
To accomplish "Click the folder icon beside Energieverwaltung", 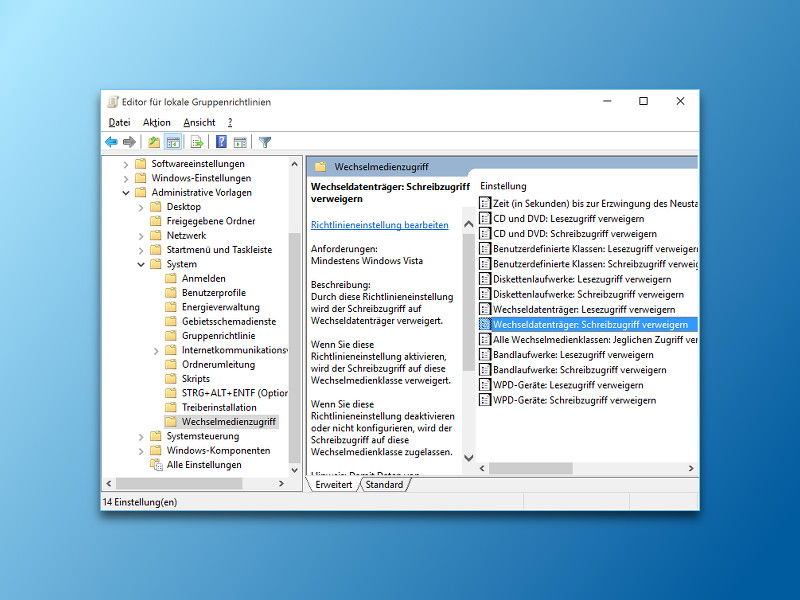I will pyautogui.click(x=171, y=307).
